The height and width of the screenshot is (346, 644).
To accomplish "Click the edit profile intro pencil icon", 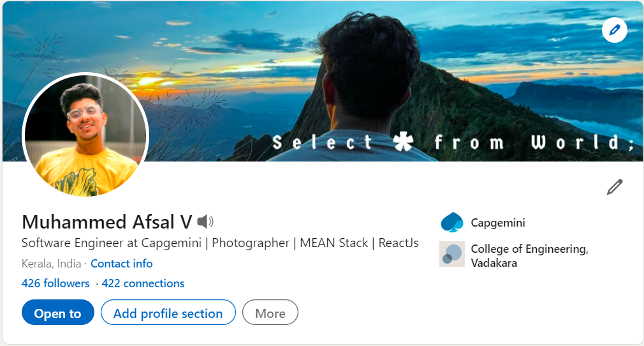I will click(614, 187).
